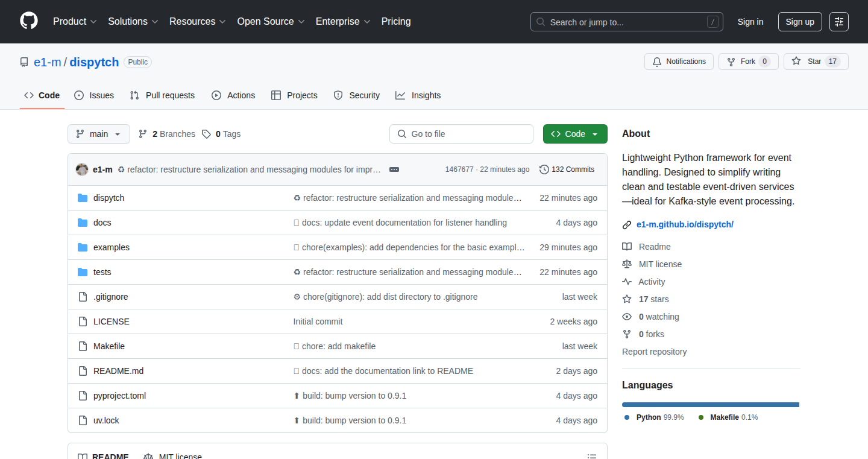Open the uv.lock file
Screen dimensions: 868x459
coord(106,420)
